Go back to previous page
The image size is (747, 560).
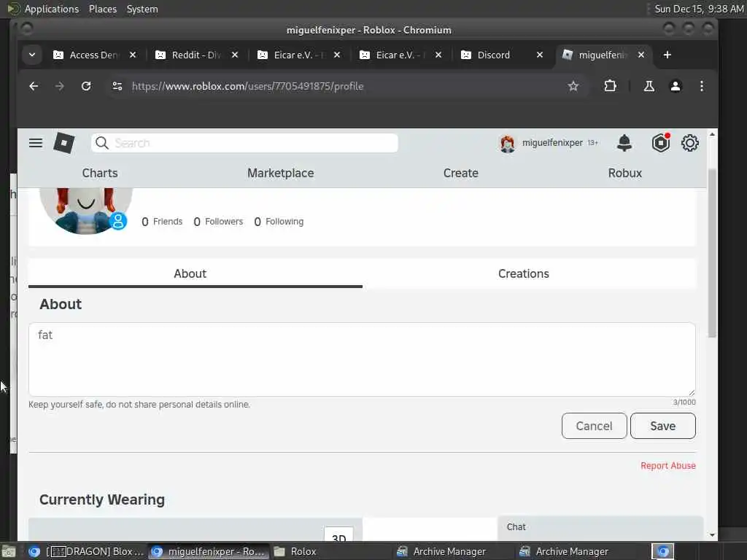pyautogui.click(x=34, y=86)
